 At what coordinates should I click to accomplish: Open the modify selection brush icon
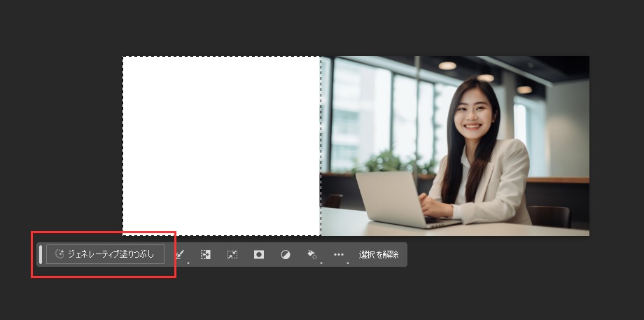tap(180, 255)
